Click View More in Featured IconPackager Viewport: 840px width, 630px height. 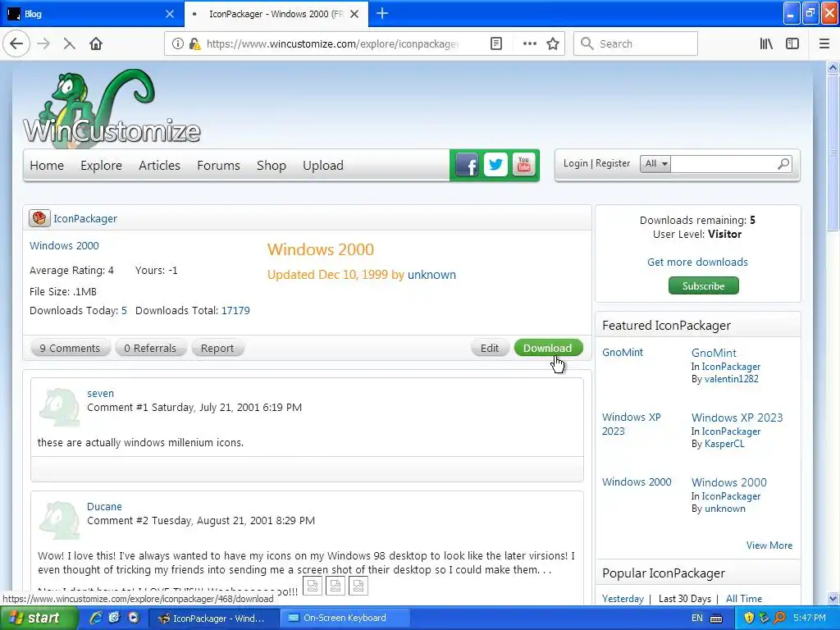click(769, 545)
